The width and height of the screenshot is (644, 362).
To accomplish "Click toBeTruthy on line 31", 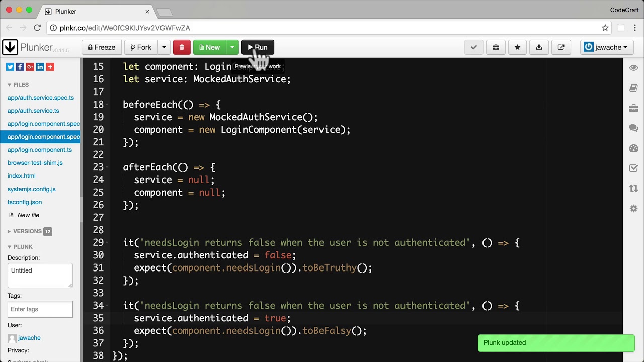I will 329,268.
